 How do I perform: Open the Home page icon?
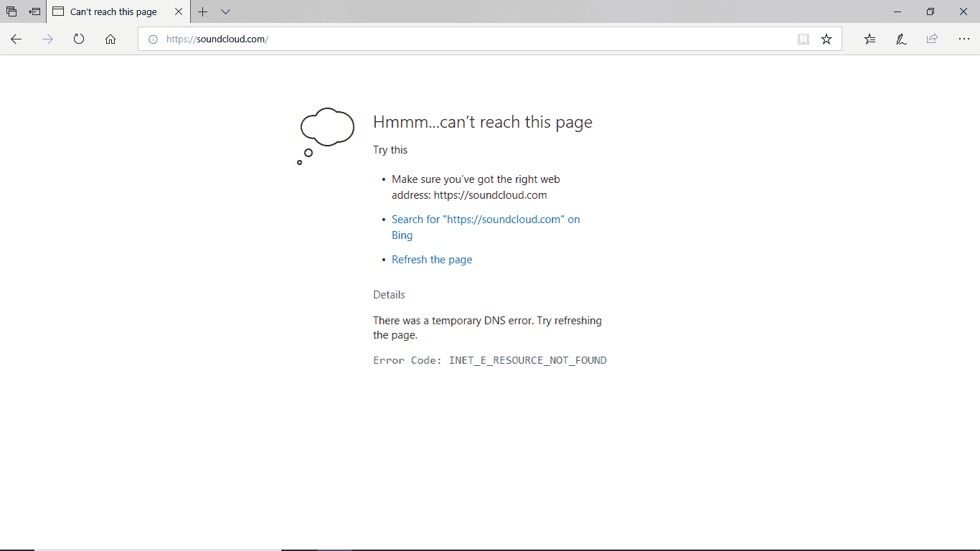[x=110, y=39]
